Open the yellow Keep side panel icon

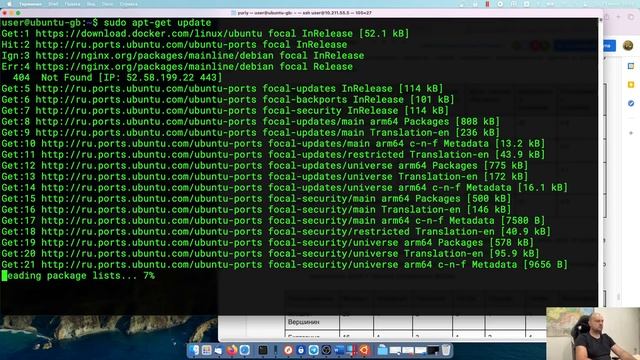pyautogui.click(x=631, y=84)
